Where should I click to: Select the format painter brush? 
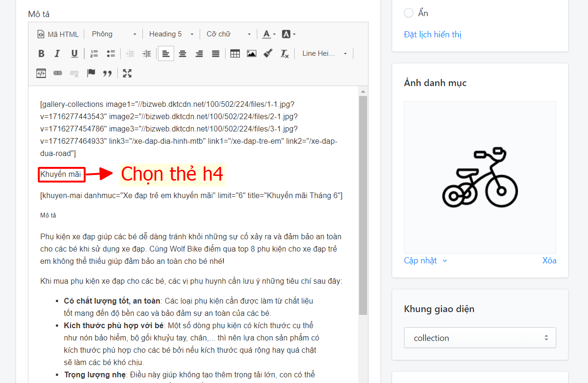point(268,54)
